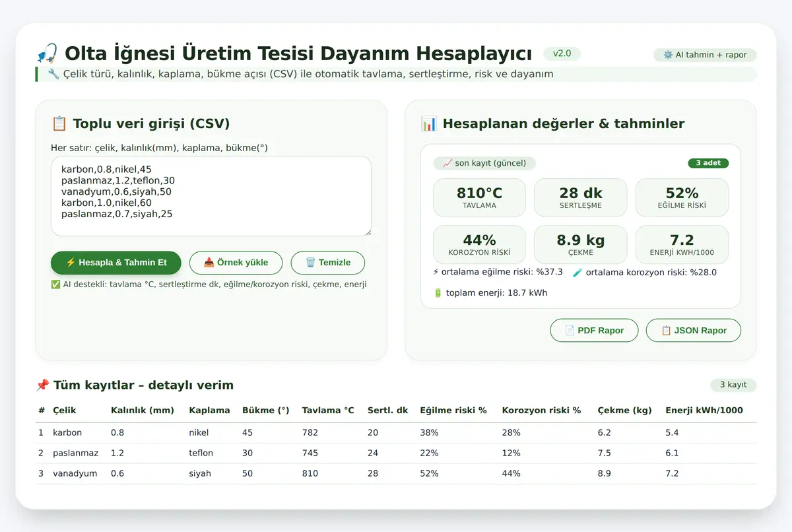792x532 pixels.
Task: Select the 52% EĞİLME RİSKİ card
Action: 682,197
